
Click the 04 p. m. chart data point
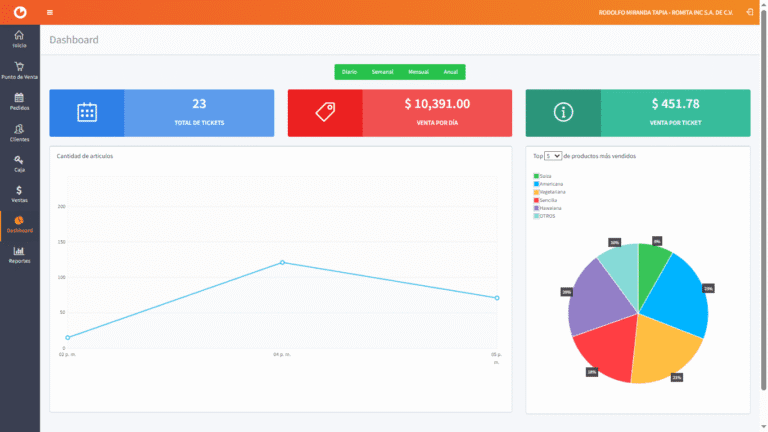(282, 262)
